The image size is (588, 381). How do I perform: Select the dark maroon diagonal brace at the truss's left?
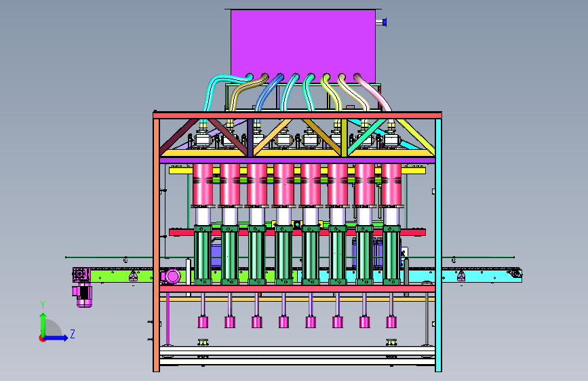178,136
